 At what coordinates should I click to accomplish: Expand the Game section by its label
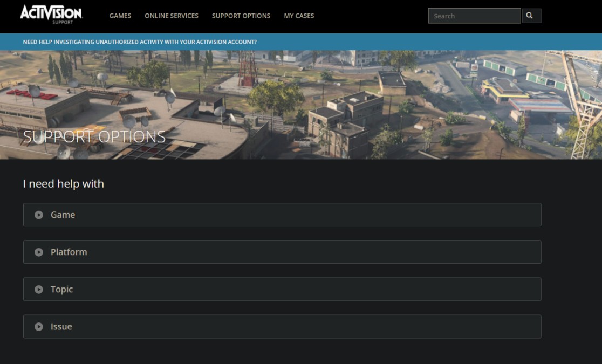(x=63, y=215)
